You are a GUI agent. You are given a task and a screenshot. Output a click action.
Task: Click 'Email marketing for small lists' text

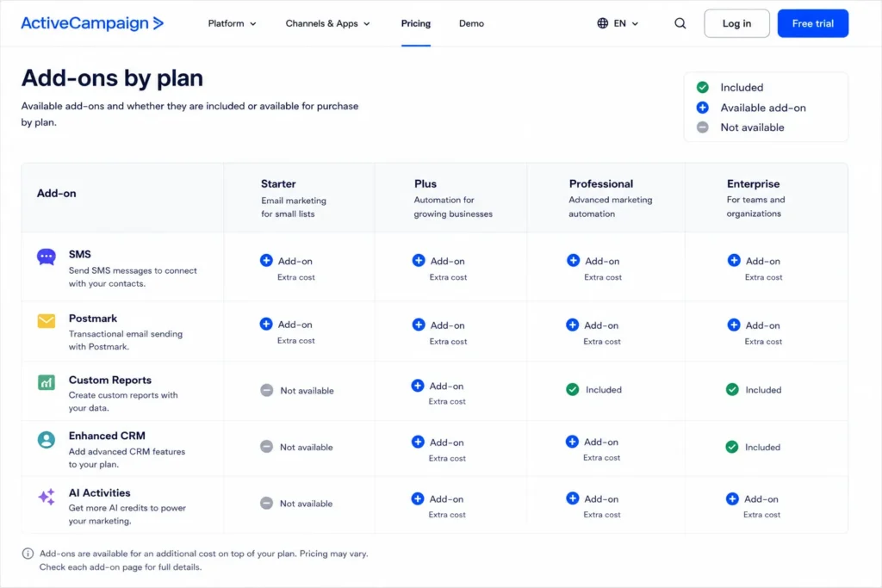[x=294, y=207]
